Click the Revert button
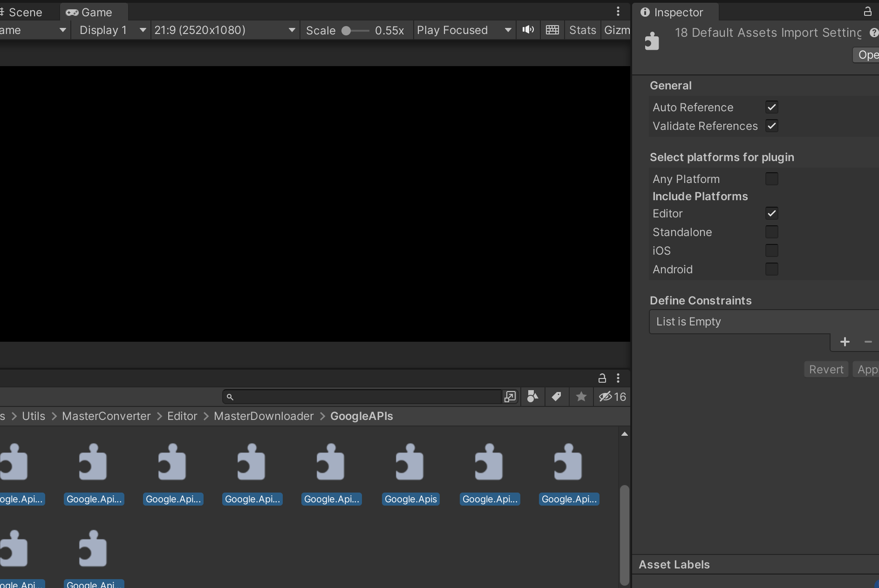879x588 pixels. tap(826, 370)
